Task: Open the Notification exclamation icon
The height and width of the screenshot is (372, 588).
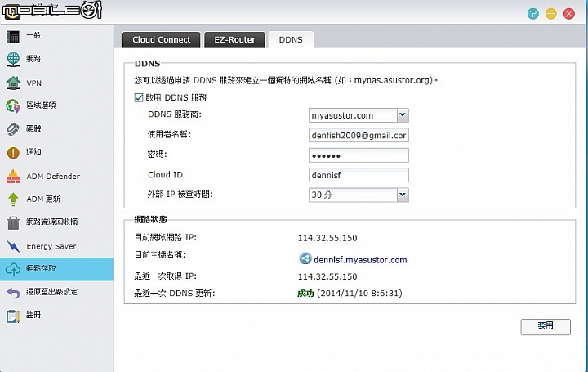Action: (x=13, y=152)
